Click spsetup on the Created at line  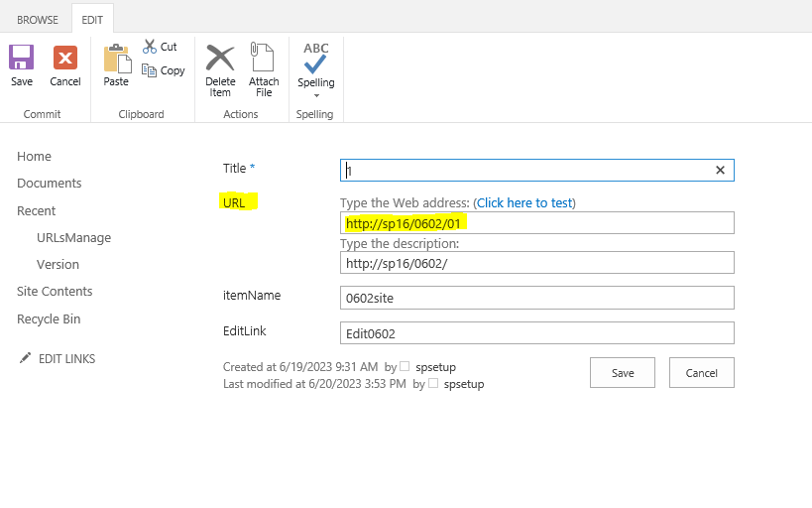click(x=435, y=367)
